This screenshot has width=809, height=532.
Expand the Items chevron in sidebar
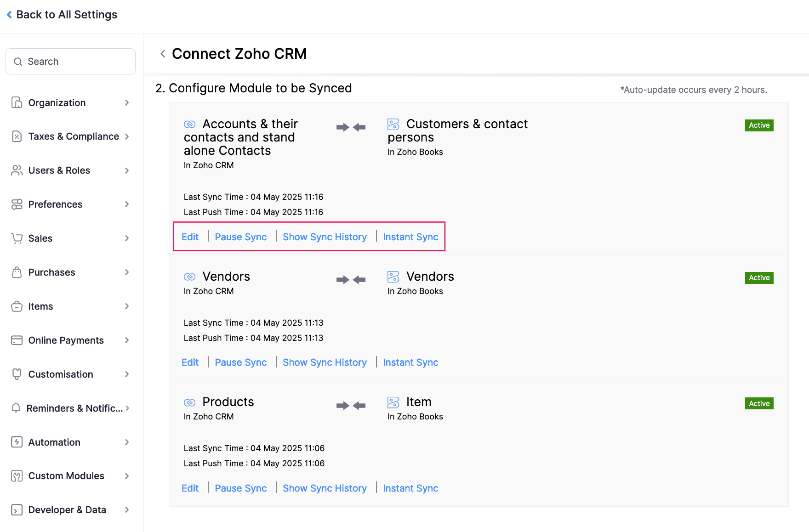[x=127, y=306]
